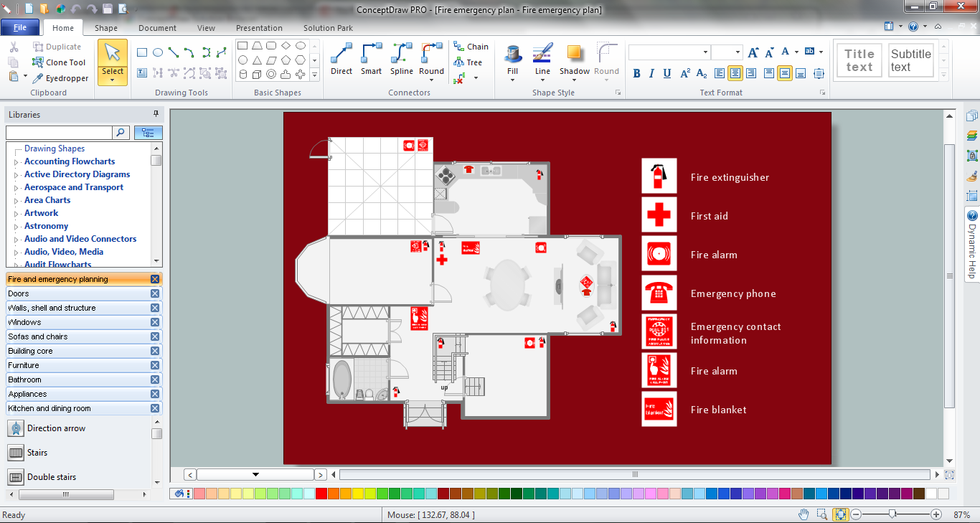Viewport: 980px width, 523px height.
Task: Open the Select tool dropdown arrow
Action: pos(113,80)
